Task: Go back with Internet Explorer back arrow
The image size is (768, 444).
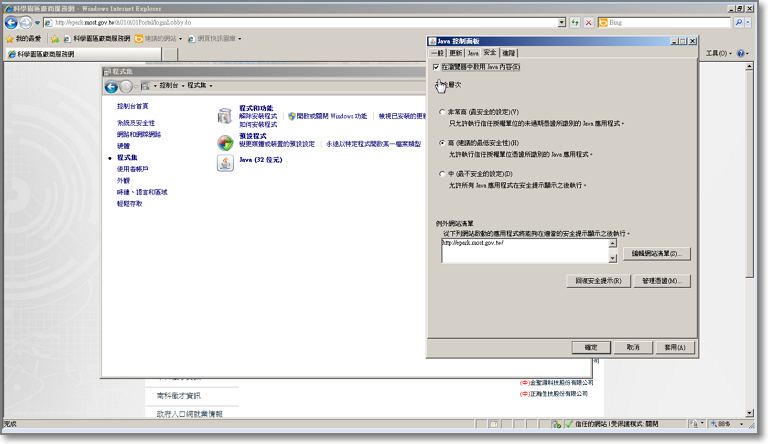Action: (x=11, y=23)
